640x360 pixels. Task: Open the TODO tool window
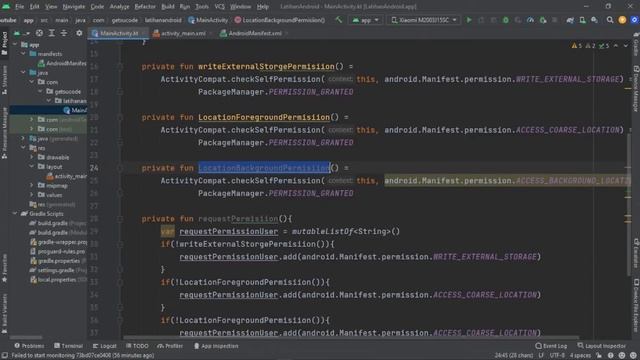(137, 346)
